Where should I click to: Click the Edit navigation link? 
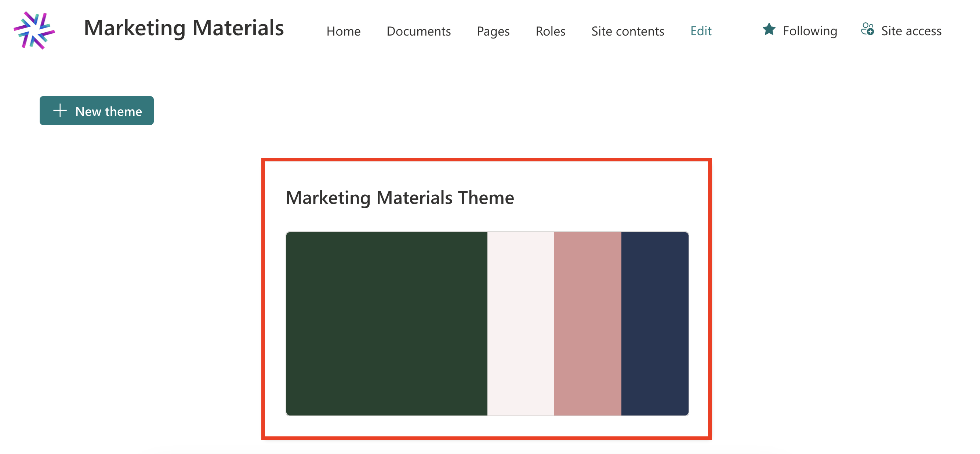pyautogui.click(x=701, y=31)
